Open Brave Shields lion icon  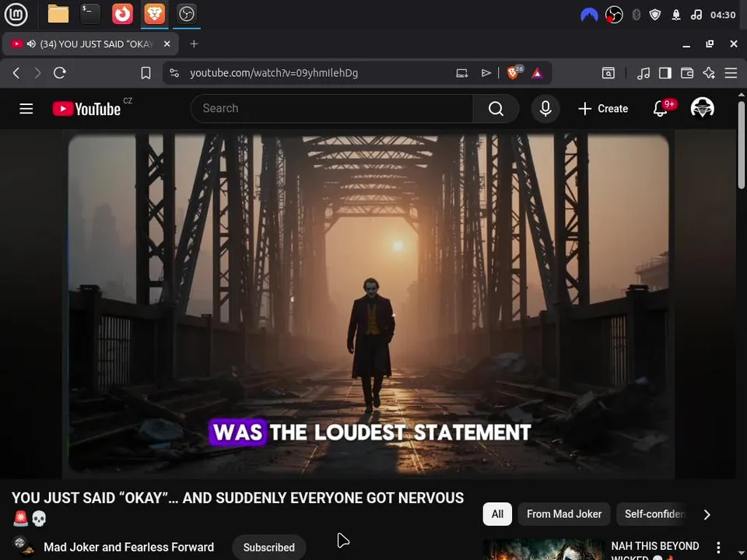click(513, 73)
